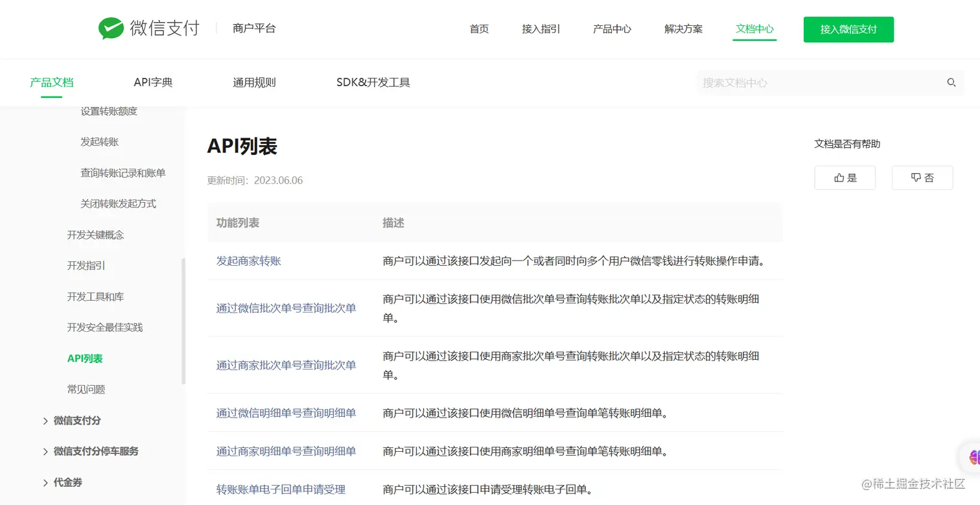This screenshot has width=980, height=505.
Task: Click the 转账电子回单 description text in the last row
Action: coord(488,489)
